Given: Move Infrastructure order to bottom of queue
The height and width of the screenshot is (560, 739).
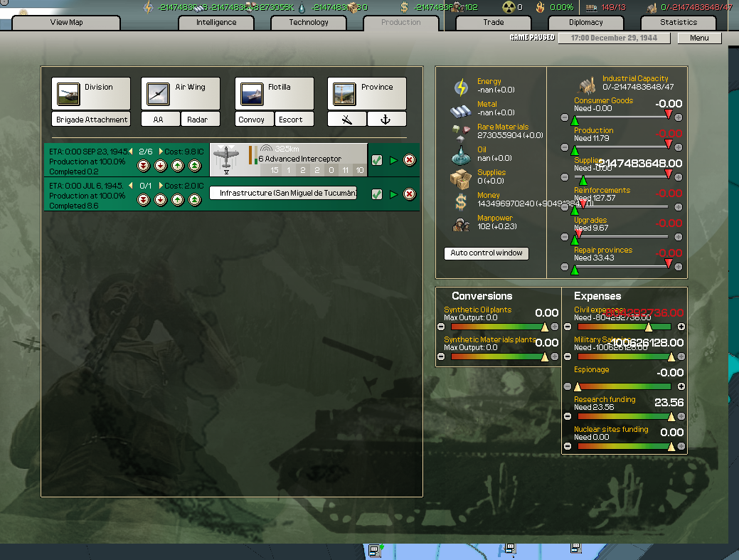Looking at the screenshot, I should point(144,200).
